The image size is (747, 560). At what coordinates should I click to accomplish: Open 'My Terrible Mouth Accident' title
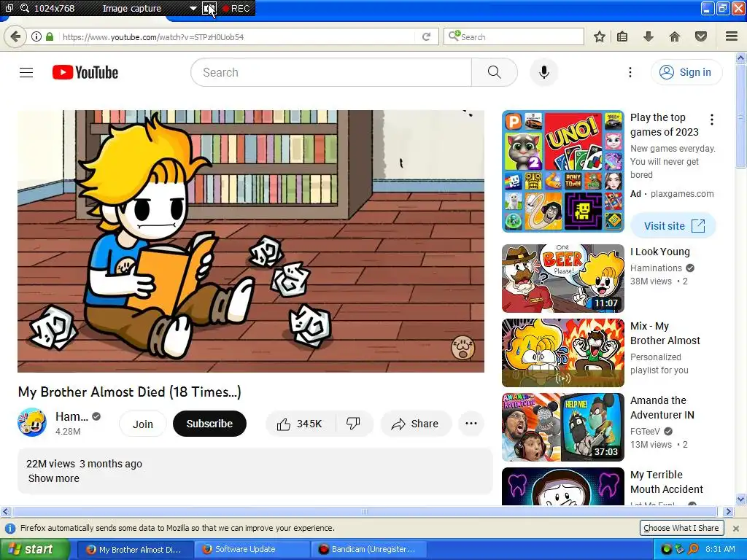666,482
